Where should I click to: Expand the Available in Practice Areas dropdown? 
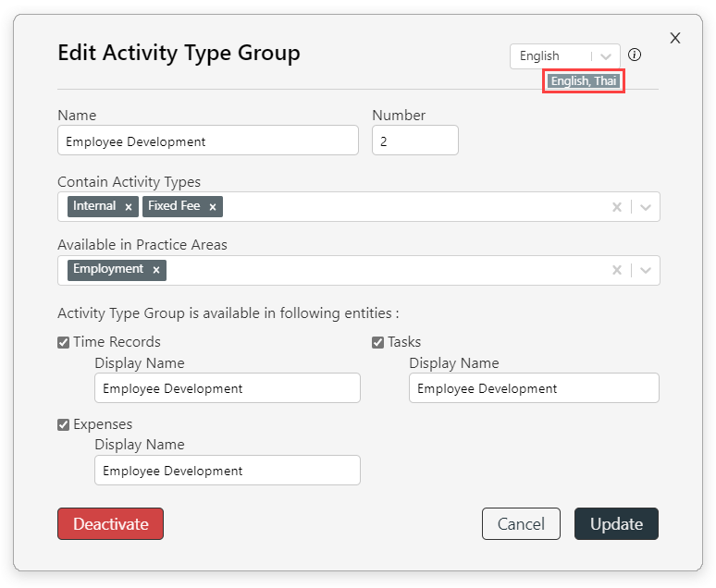coord(645,270)
